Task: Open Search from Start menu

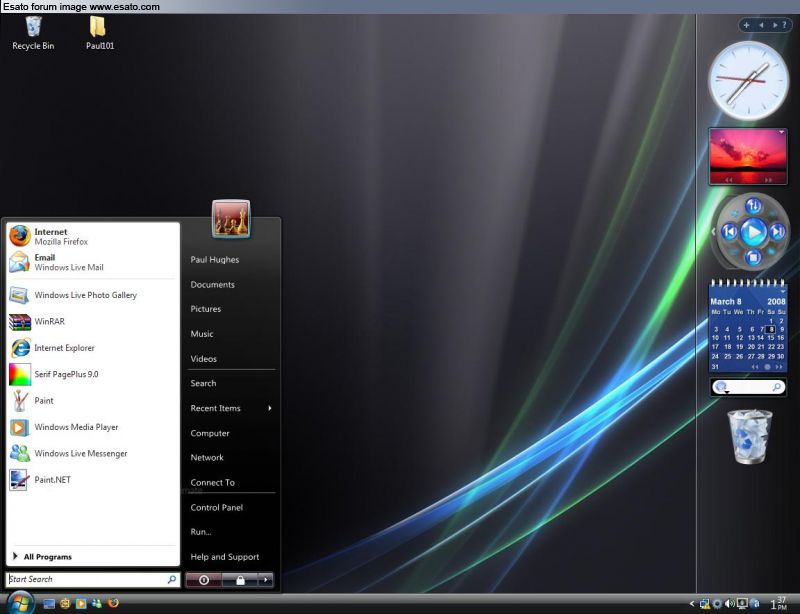Action: coord(203,383)
